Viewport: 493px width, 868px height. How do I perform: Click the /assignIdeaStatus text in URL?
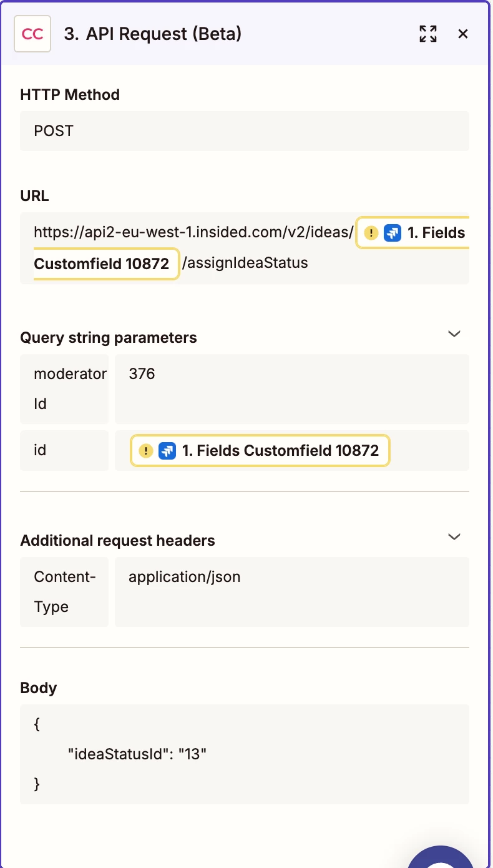pos(245,264)
